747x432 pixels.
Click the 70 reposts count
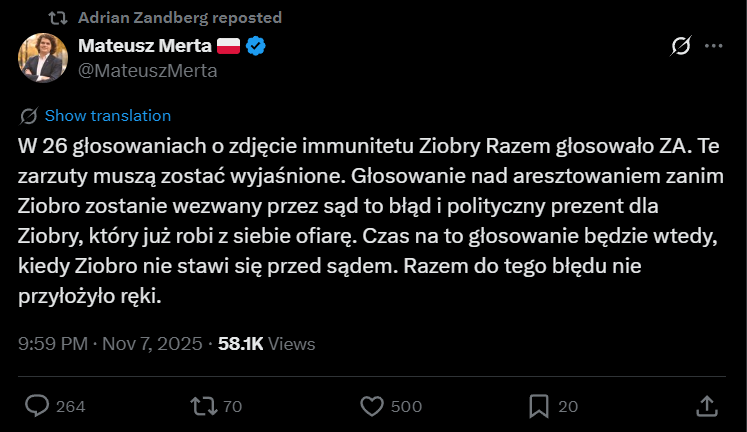point(232,406)
